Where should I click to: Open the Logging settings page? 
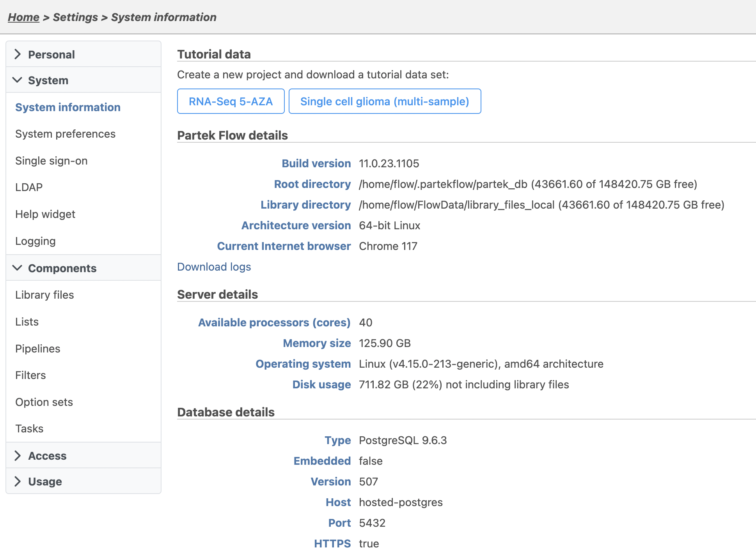click(35, 241)
